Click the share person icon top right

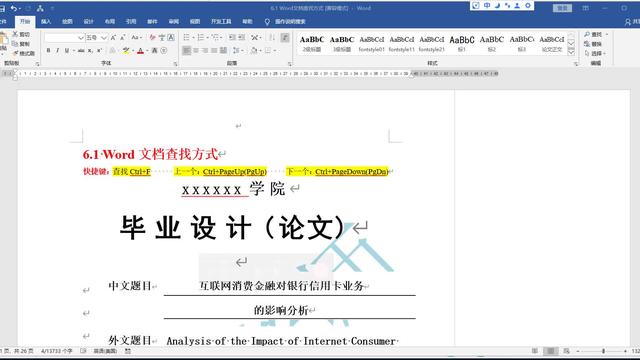pos(628,22)
